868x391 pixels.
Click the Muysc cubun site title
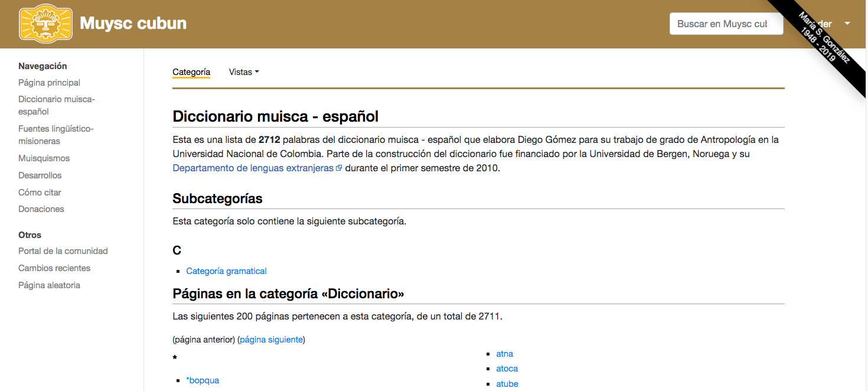click(x=133, y=24)
